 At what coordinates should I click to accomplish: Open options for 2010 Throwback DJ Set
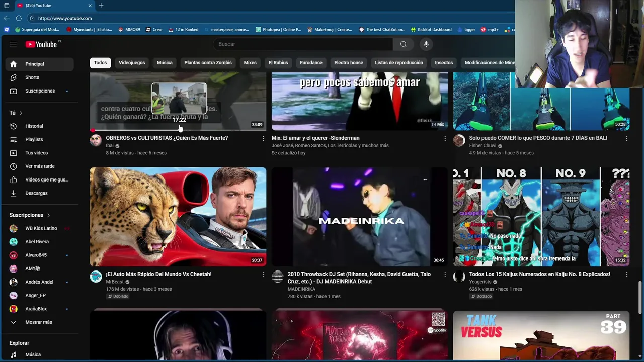[x=445, y=275]
